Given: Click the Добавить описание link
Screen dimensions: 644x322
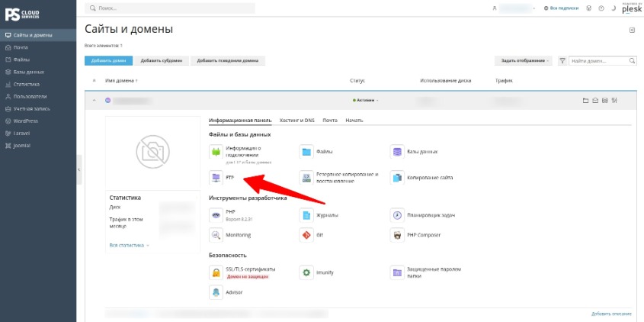Looking at the screenshot, I should click(611, 314).
